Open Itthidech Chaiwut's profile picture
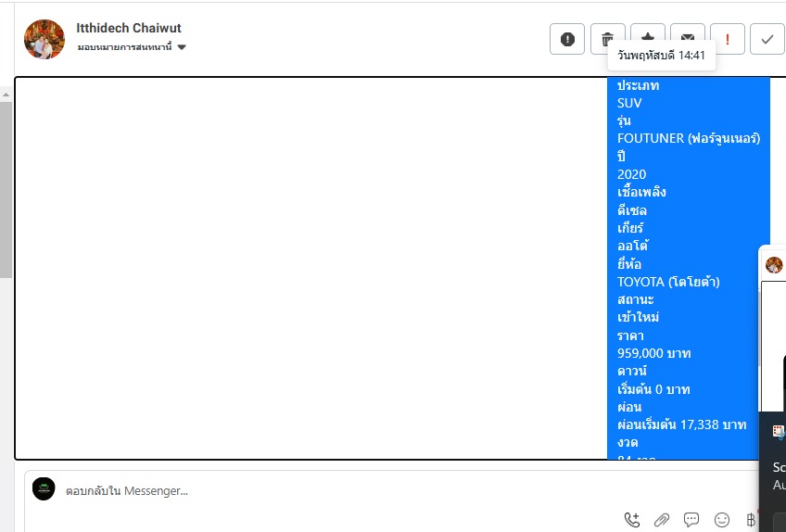Screen dimensions: 786x532 pos(44,39)
